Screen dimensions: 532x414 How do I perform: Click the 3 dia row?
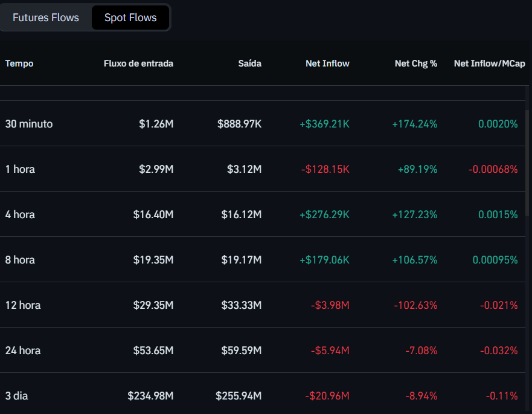pyautogui.click(x=266, y=396)
